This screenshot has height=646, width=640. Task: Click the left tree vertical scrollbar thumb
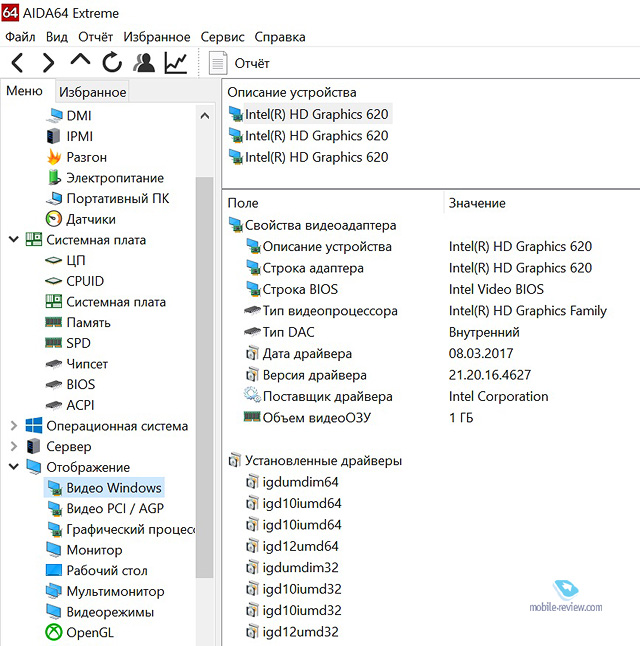(205, 377)
